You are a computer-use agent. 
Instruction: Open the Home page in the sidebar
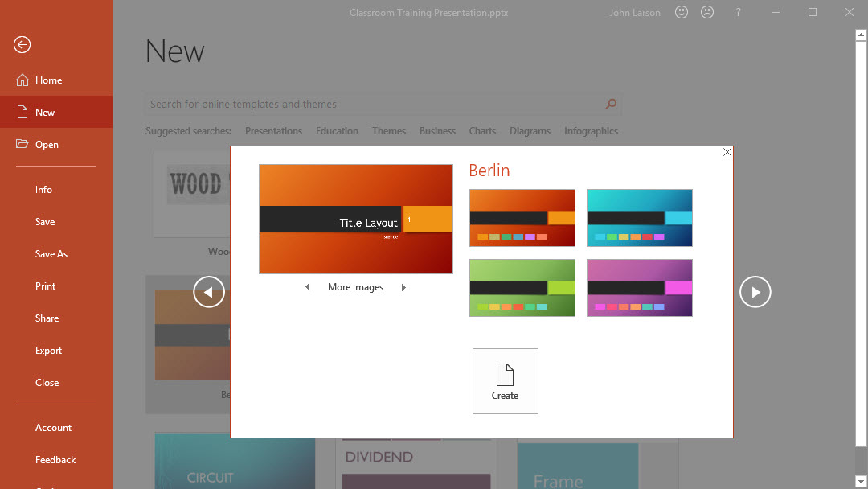tap(48, 80)
